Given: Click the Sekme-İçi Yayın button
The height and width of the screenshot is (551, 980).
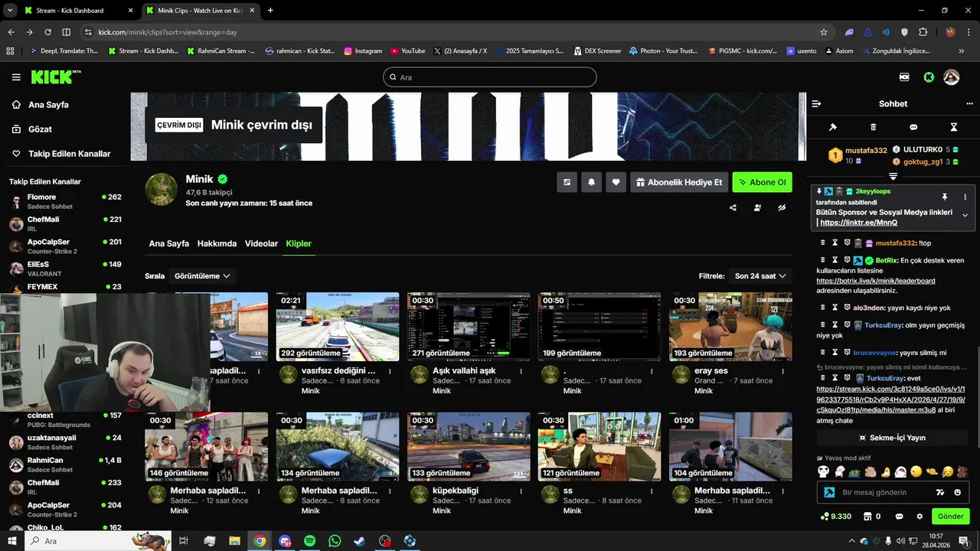Looking at the screenshot, I should [x=892, y=438].
